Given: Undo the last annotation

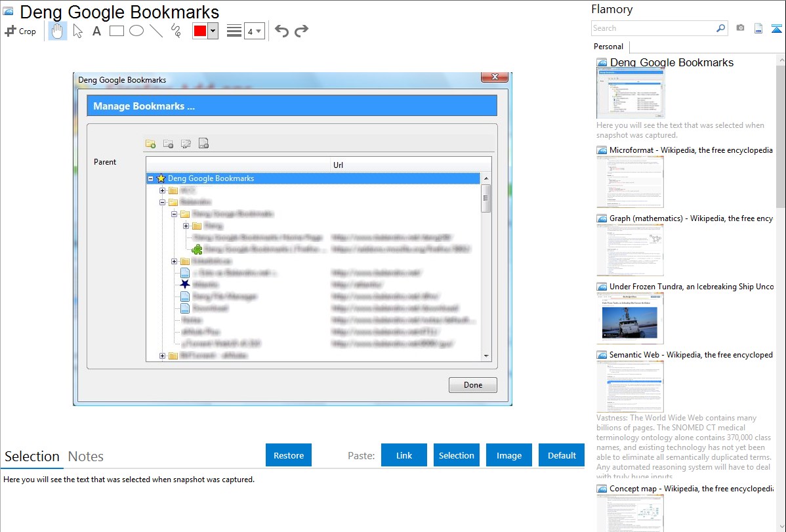Looking at the screenshot, I should (x=281, y=31).
